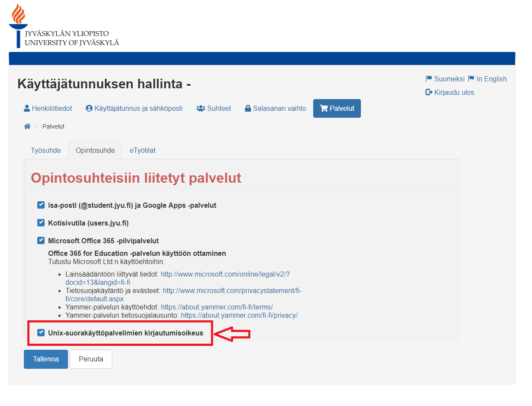Switch language to Suomeksi
The width and height of the screenshot is (532, 406).
(x=445, y=79)
